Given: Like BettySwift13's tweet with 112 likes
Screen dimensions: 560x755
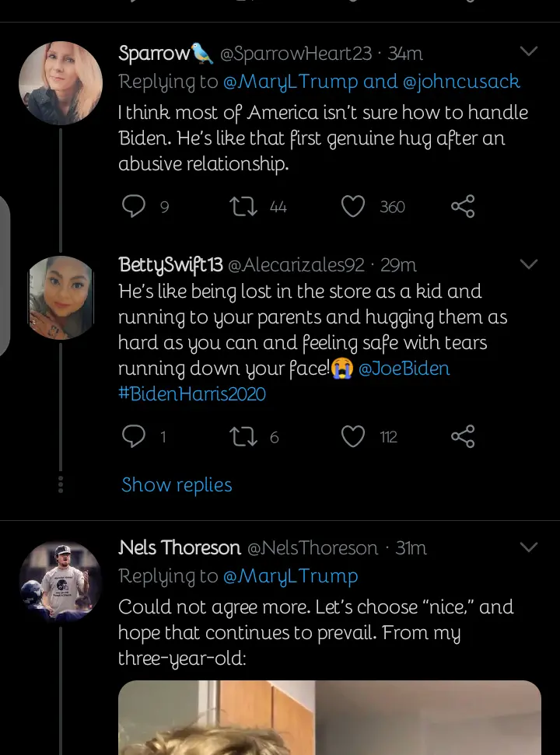Looking at the screenshot, I should (x=354, y=436).
